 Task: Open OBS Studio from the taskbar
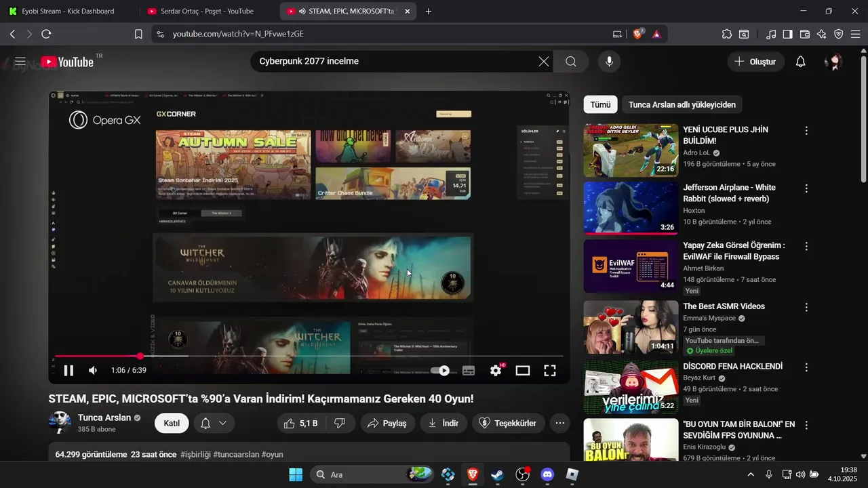[522, 474]
